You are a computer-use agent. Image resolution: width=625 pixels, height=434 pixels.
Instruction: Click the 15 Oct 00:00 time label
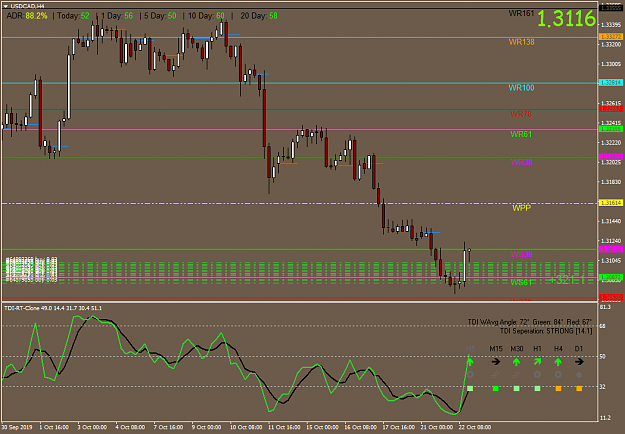click(x=323, y=427)
